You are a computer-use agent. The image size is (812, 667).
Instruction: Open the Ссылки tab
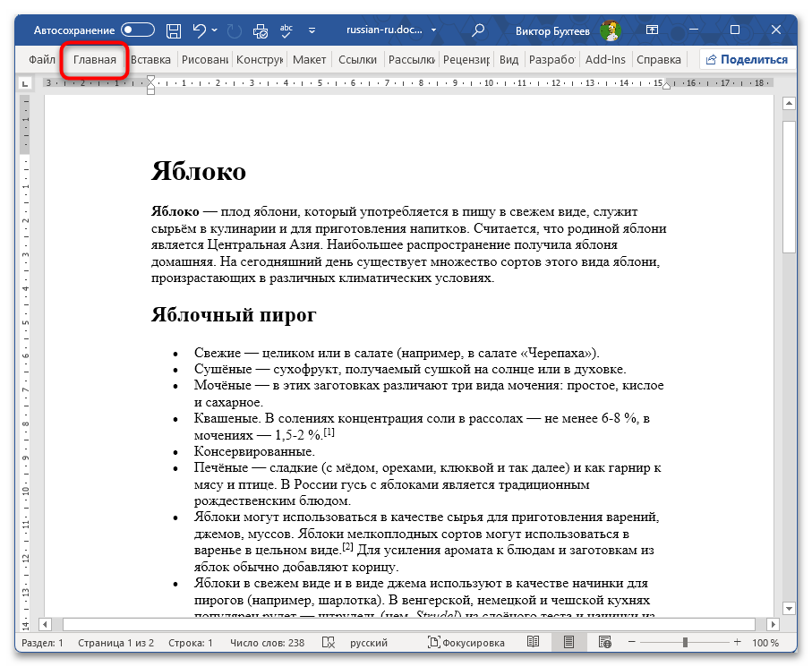(357, 60)
